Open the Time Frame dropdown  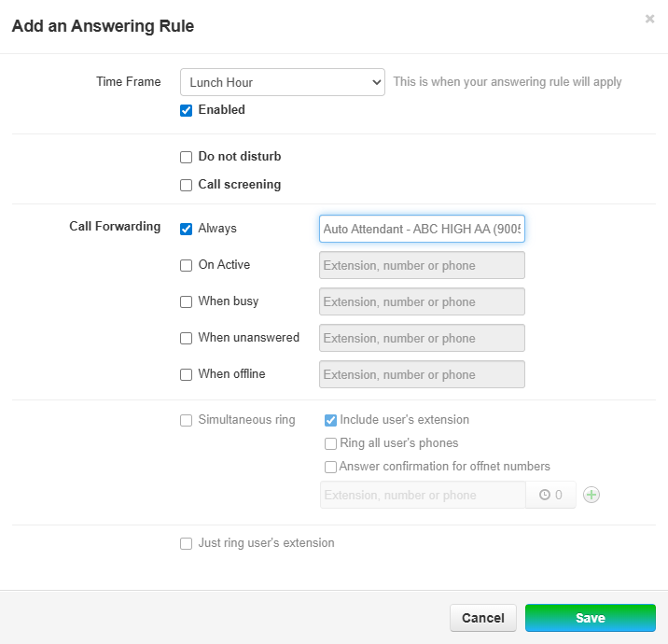[282, 82]
